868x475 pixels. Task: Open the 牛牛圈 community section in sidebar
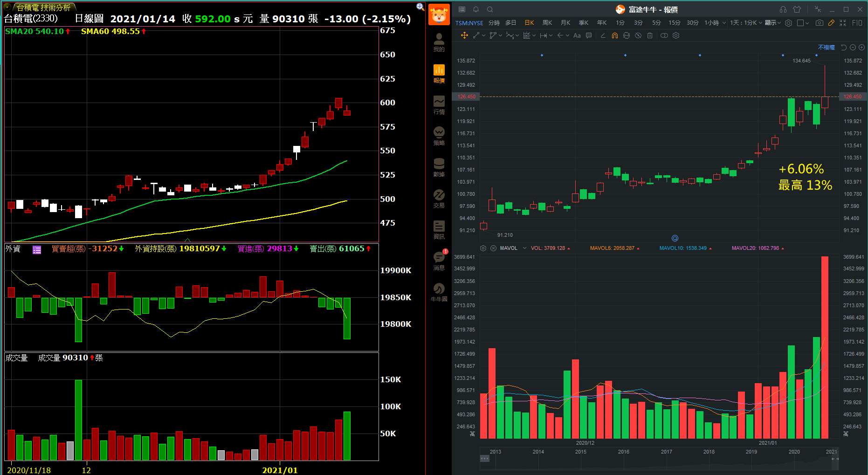tap(439, 292)
